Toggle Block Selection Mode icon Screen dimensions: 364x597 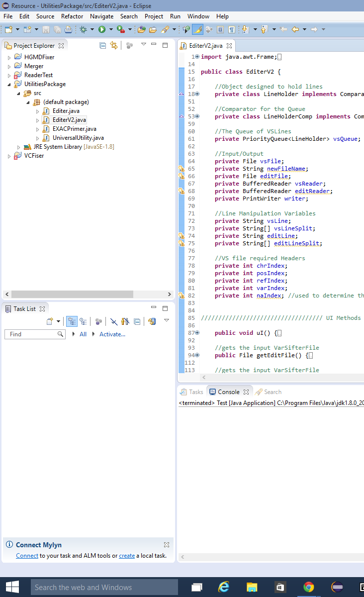(220, 29)
